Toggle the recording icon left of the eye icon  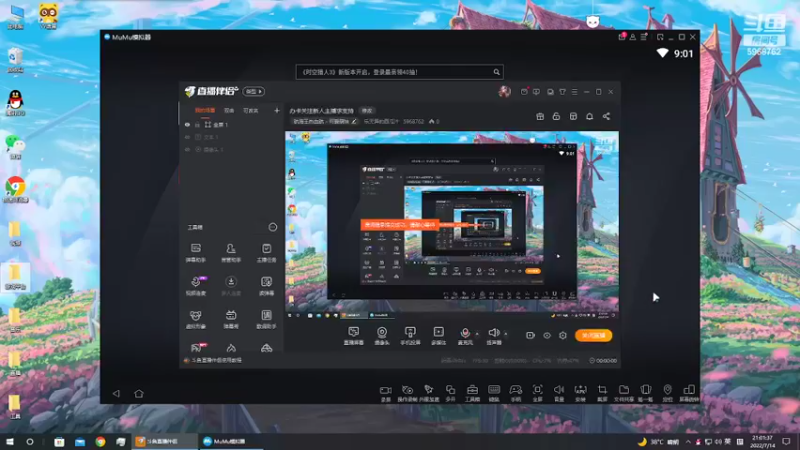point(530,336)
